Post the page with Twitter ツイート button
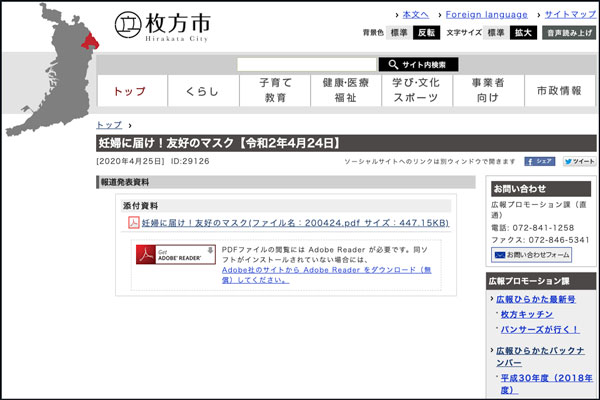 point(579,161)
